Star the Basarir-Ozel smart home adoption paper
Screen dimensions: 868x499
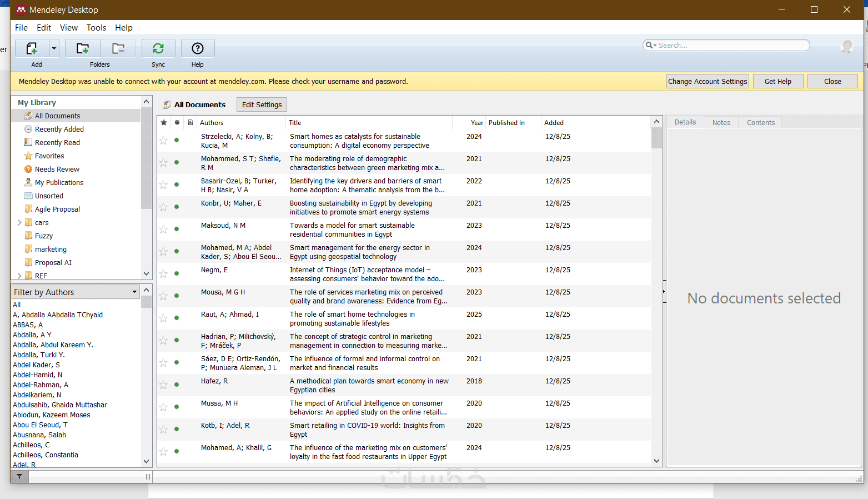(x=163, y=185)
